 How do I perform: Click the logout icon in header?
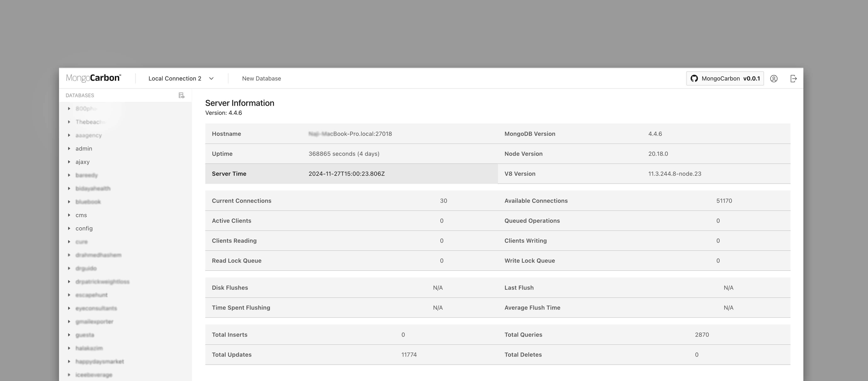pos(793,79)
